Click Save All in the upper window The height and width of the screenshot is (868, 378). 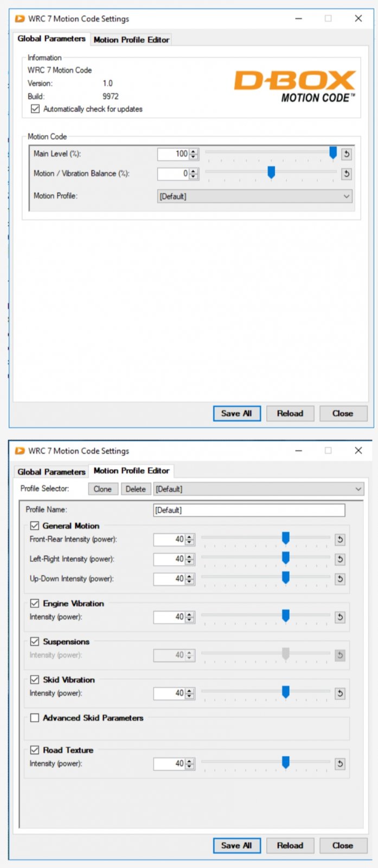pos(236,413)
